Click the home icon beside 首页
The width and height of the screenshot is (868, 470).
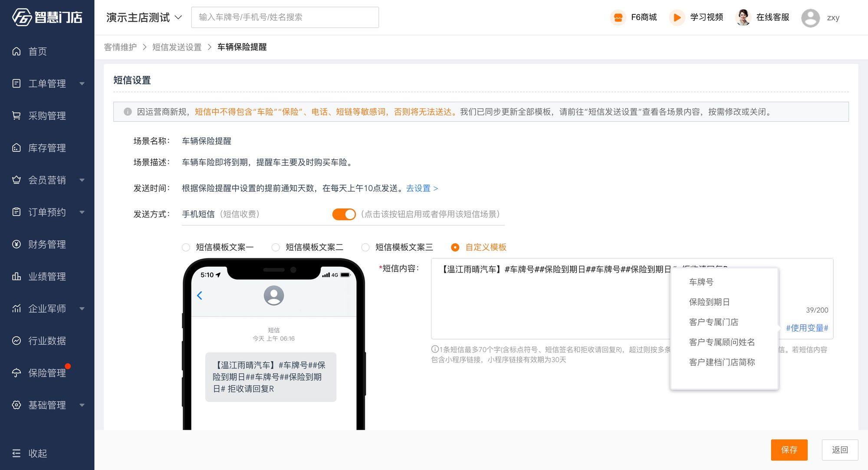[x=16, y=51]
